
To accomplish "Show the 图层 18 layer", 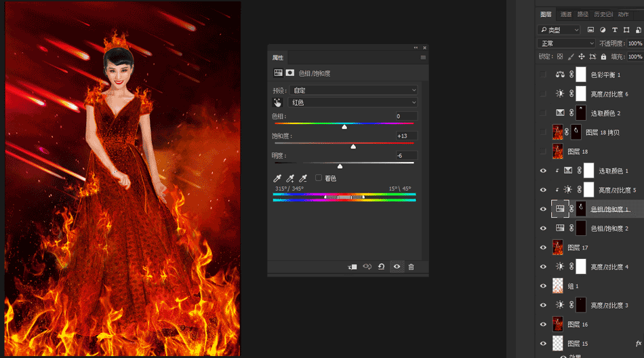I will click(x=543, y=151).
